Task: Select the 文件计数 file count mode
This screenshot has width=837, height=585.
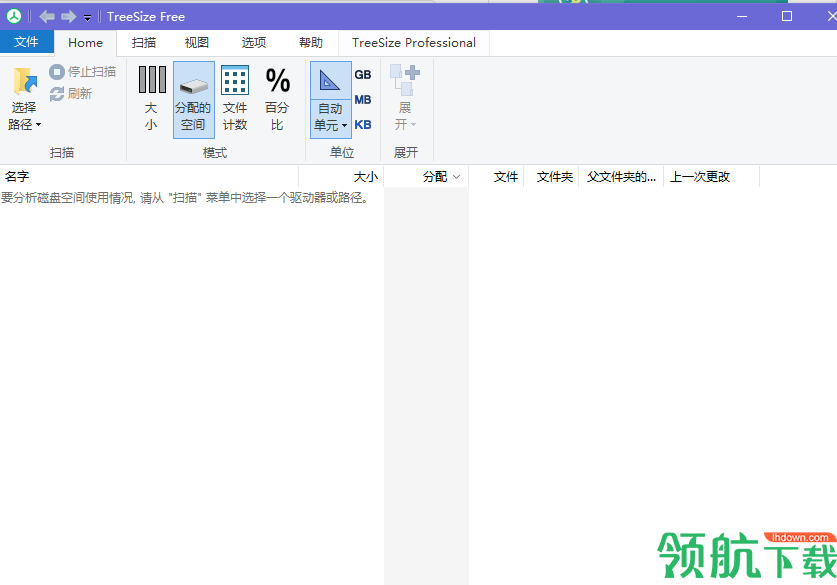Action: click(x=235, y=99)
